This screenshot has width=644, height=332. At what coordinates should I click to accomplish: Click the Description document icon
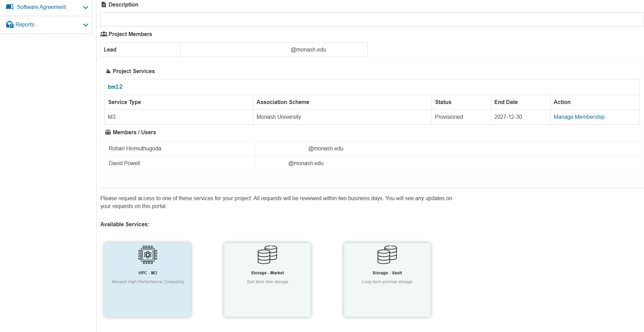pos(104,4)
